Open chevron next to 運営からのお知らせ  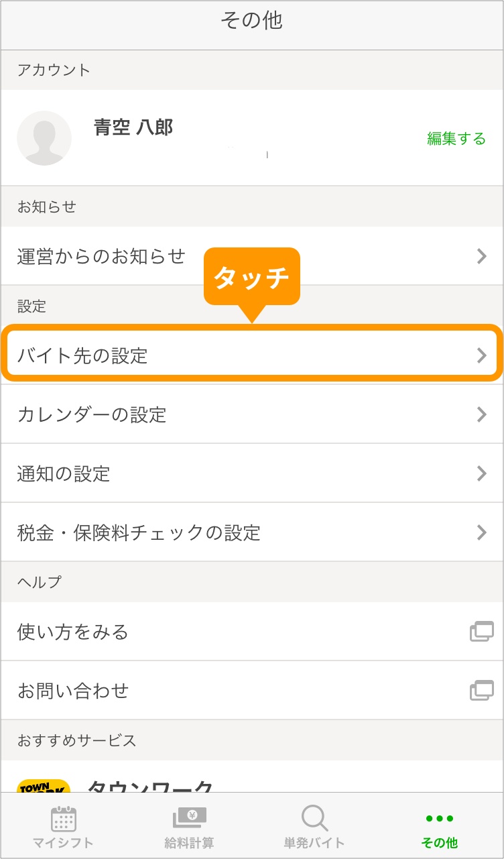click(x=481, y=256)
